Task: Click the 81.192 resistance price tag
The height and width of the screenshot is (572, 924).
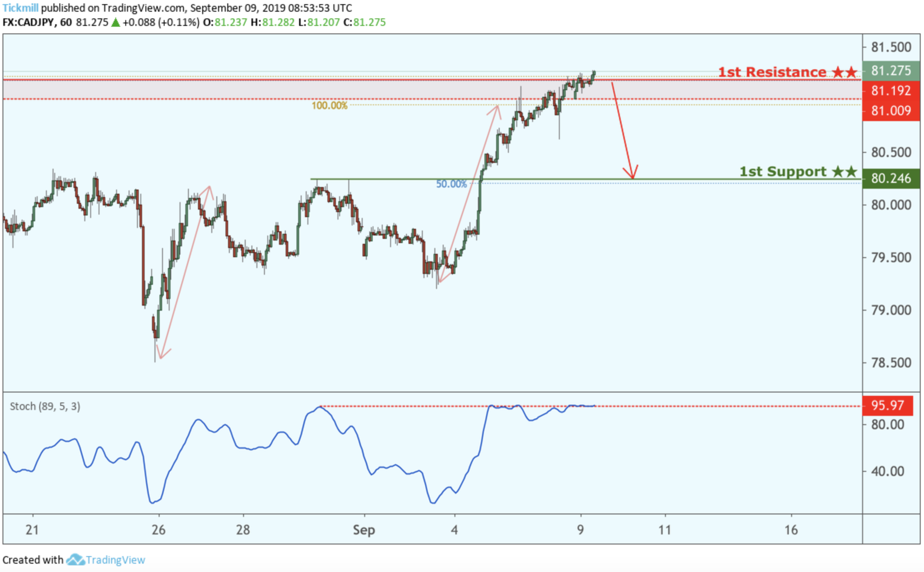Action: click(891, 91)
